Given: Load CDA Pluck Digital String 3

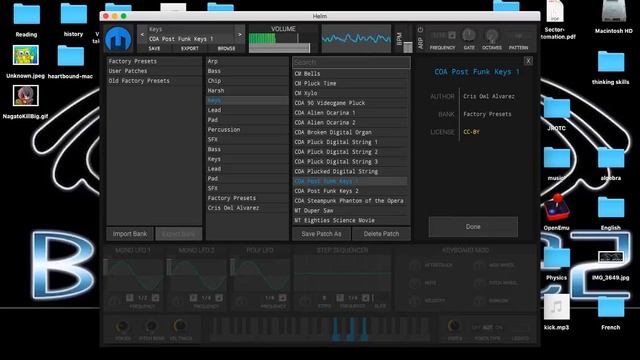Looking at the screenshot, I should (351, 162).
